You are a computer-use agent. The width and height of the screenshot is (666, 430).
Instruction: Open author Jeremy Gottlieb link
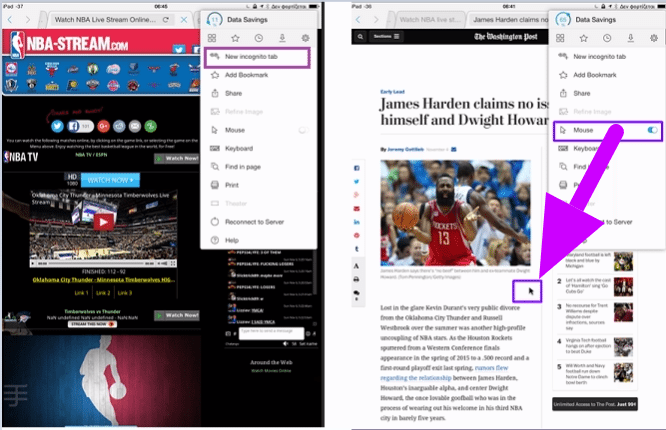[x=405, y=150]
